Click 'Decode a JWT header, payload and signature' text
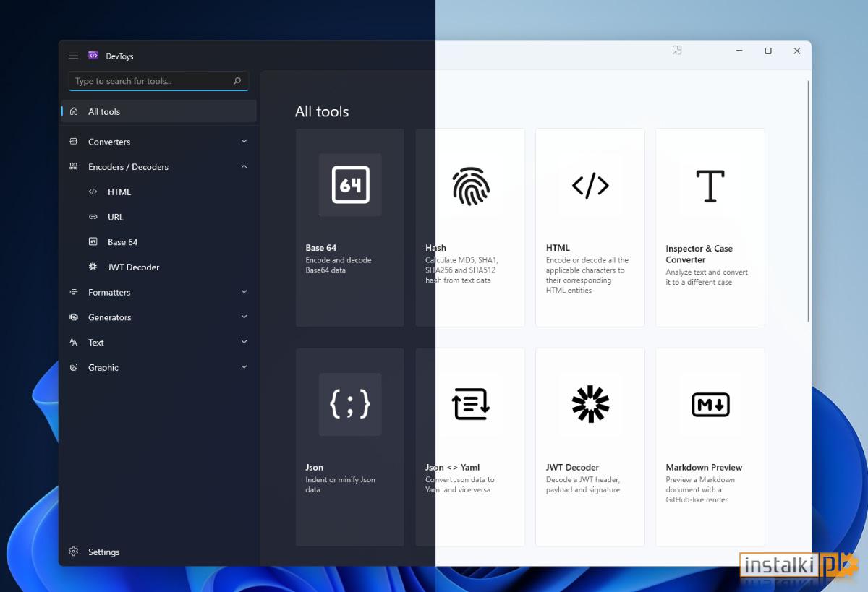The image size is (868, 592). (583, 484)
